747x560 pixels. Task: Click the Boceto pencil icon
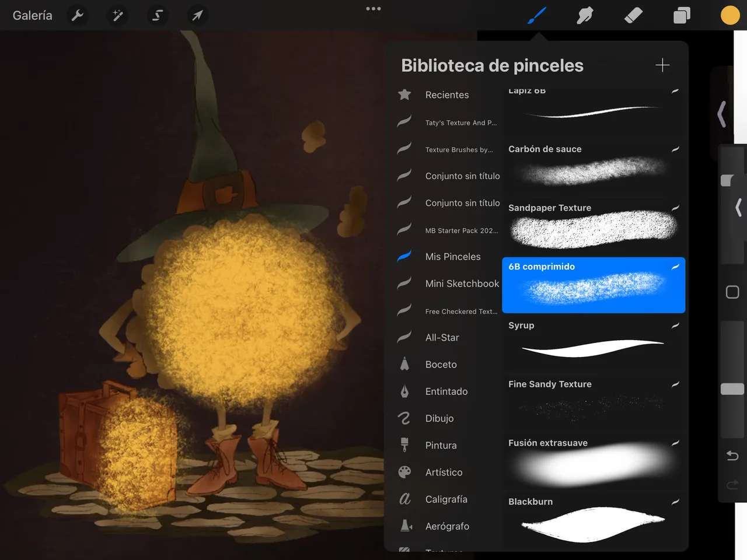[x=404, y=364]
